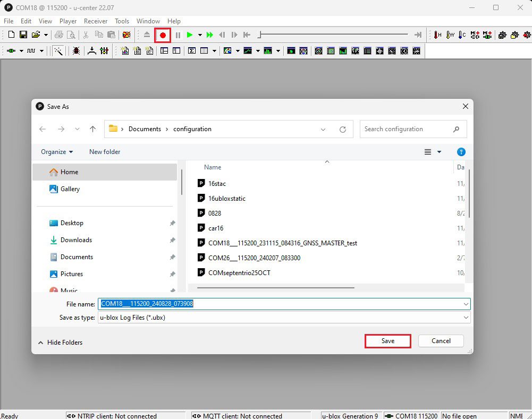Select the file named car16
Image resolution: width=532 pixels, height=419 pixels.
216,228
